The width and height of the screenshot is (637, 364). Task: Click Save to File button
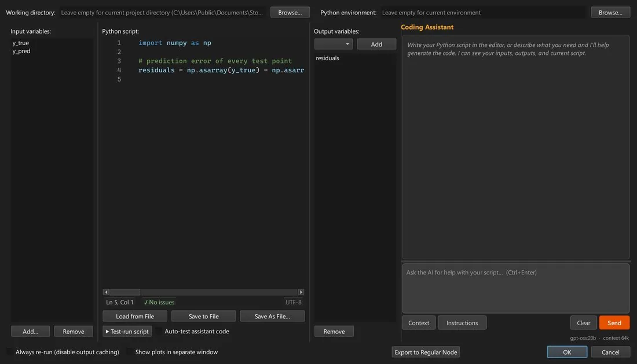pyautogui.click(x=203, y=316)
